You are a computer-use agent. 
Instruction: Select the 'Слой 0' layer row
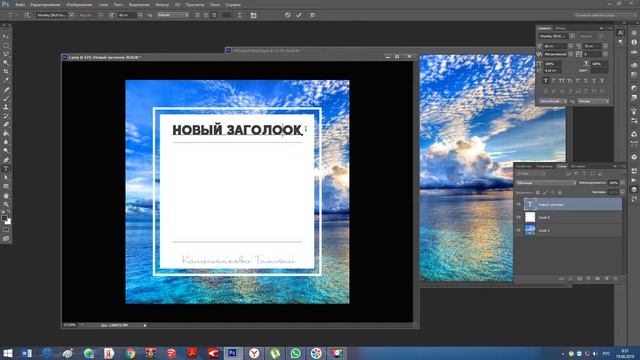coord(569,218)
